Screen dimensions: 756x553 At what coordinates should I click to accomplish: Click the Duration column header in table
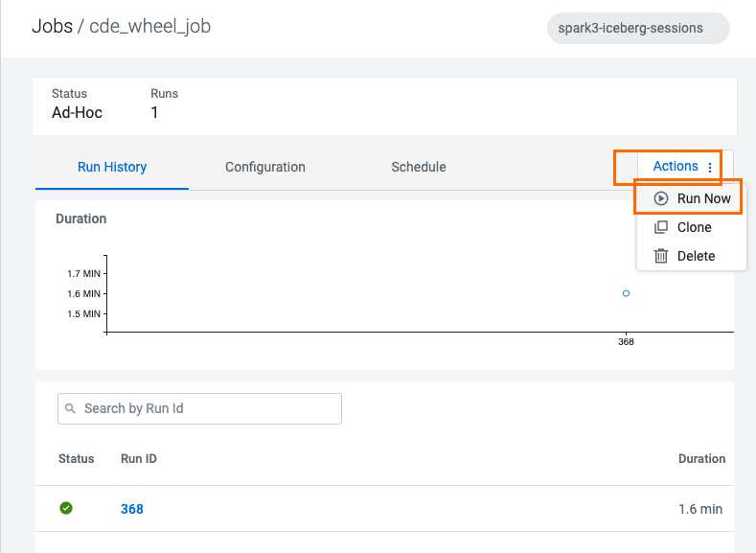701,459
